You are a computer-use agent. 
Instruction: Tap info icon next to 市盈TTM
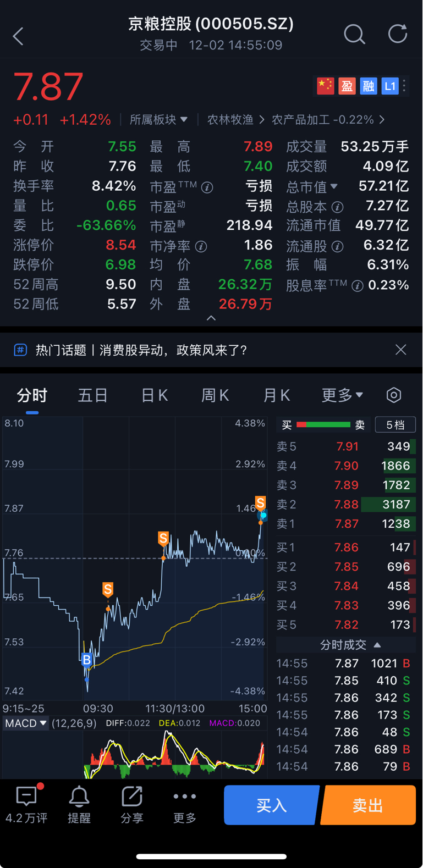pyautogui.click(x=207, y=187)
